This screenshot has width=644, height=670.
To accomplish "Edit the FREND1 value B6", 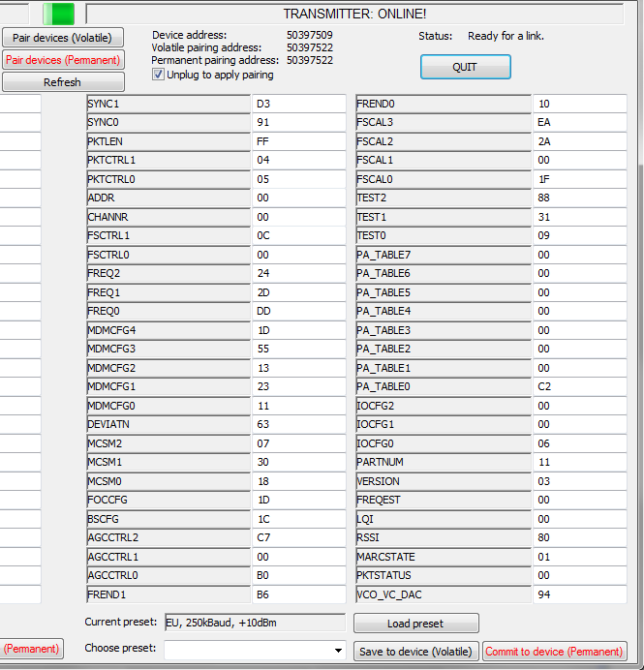I will (x=298, y=594).
